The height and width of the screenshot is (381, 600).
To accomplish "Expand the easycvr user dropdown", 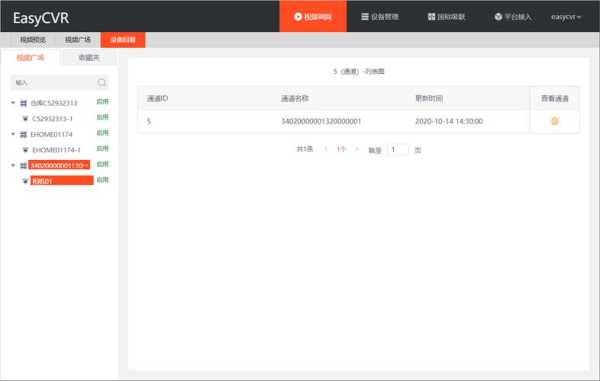I will pyautogui.click(x=566, y=17).
